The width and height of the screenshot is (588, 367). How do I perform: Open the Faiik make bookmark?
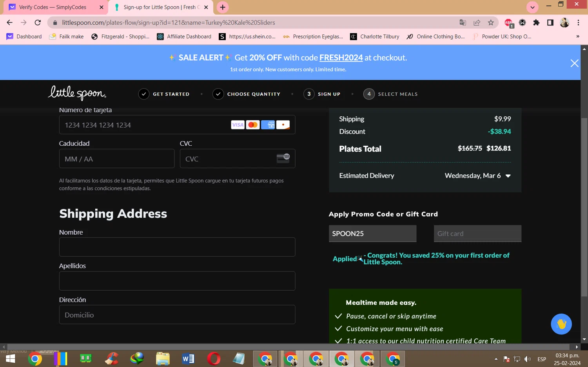click(66, 36)
